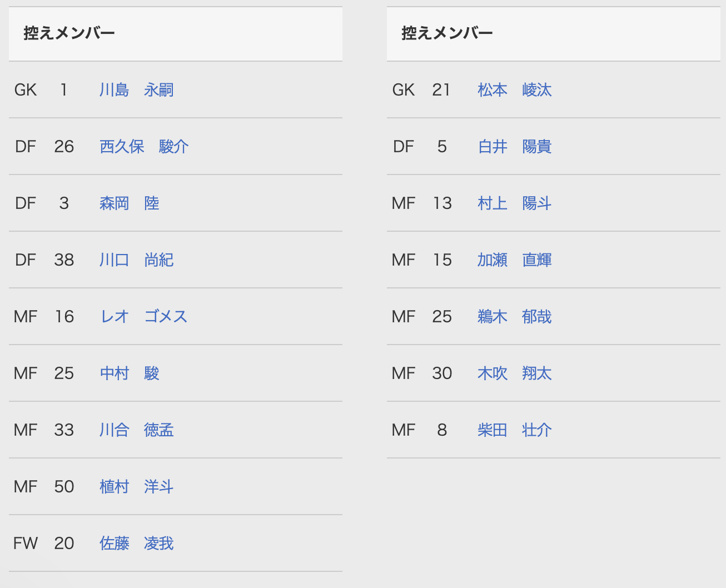Image resolution: width=726 pixels, height=588 pixels.
Task: Select the 川合 徳孟 link
Action: 136,430
